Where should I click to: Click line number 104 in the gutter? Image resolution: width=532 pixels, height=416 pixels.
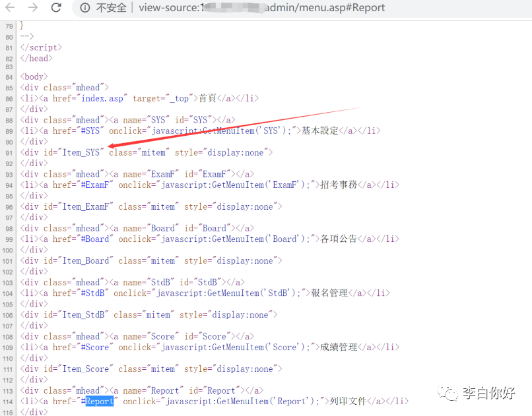tap(8, 294)
